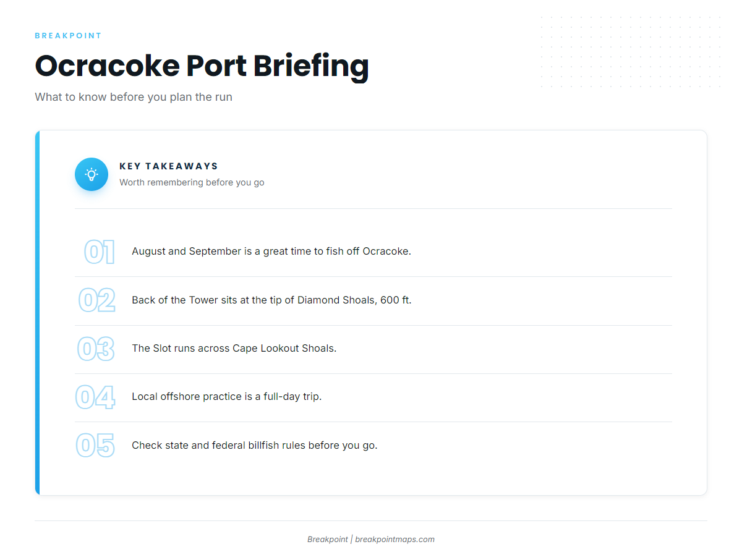Click the Breakpoint footer name
Image resolution: width=742 pixels, height=560 pixels.
pyautogui.click(x=328, y=540)
